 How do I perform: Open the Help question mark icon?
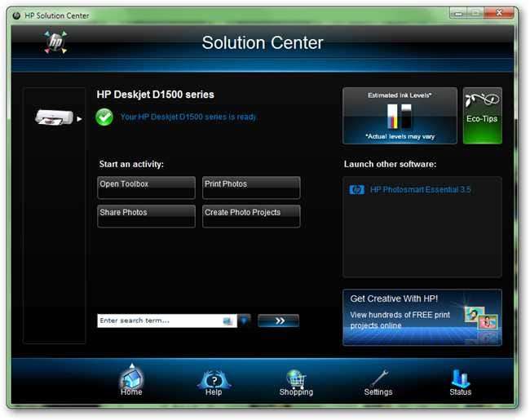coord(214,379)
